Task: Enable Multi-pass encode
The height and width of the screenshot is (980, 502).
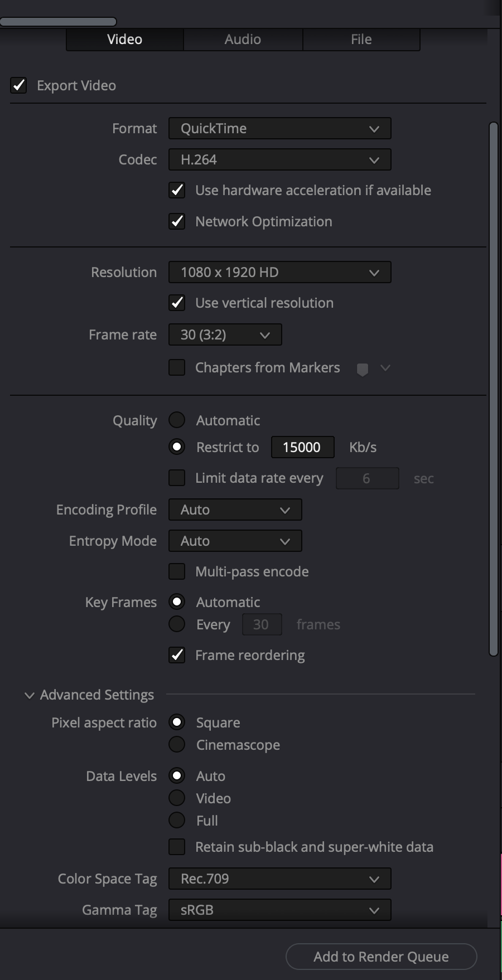Action: pos(176,571)
